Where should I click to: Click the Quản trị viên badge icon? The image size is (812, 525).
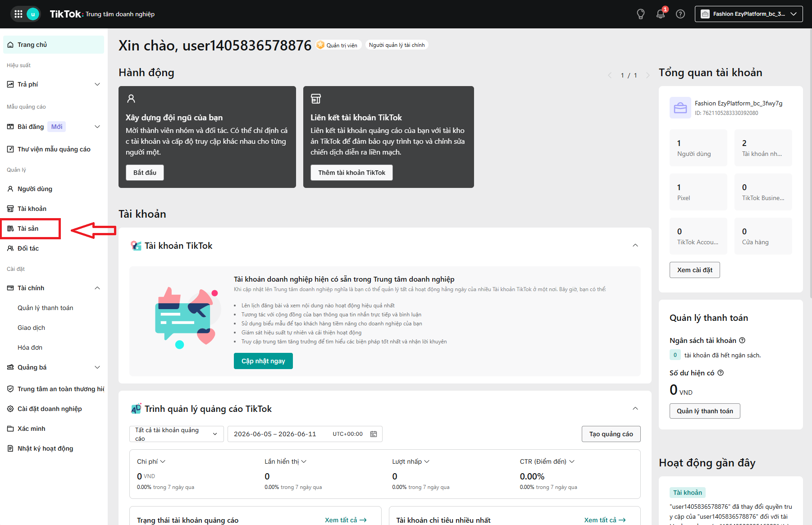tap(320, 45)
